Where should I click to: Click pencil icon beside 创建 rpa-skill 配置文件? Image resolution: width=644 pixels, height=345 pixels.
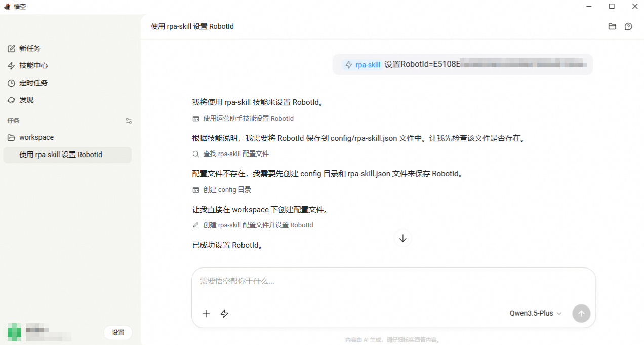click(x=196, y=225)
